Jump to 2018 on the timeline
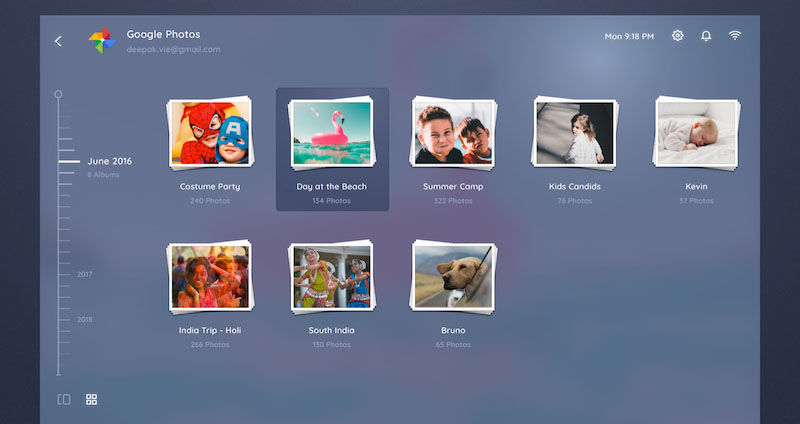The height and width of the screenshot is (424, 800). click(x=84, y=320)
